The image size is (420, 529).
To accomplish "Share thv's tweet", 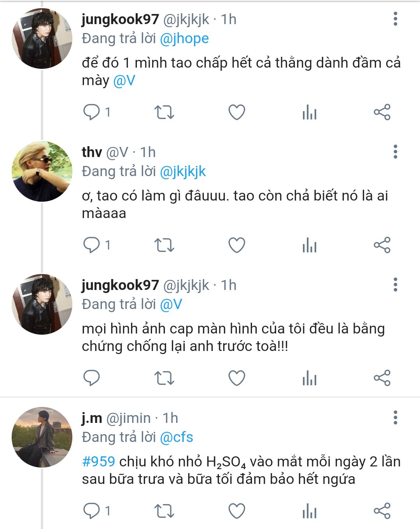I will [x=382, y=245].
